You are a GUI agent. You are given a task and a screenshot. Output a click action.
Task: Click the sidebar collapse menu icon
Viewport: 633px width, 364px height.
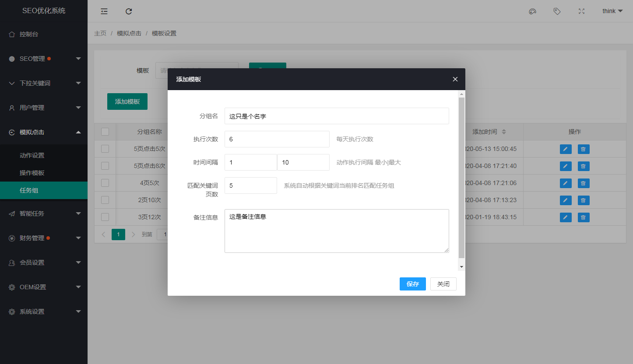coord(104,11)
